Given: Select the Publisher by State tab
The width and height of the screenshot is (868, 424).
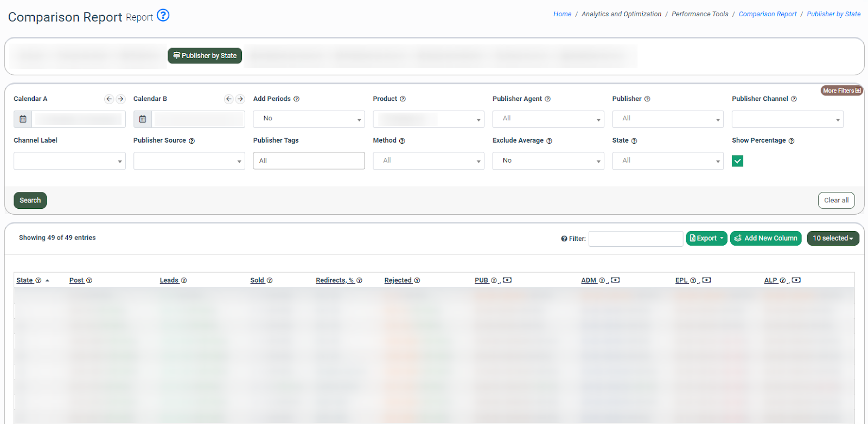Looking at the screenshot, I should (205, 56).
